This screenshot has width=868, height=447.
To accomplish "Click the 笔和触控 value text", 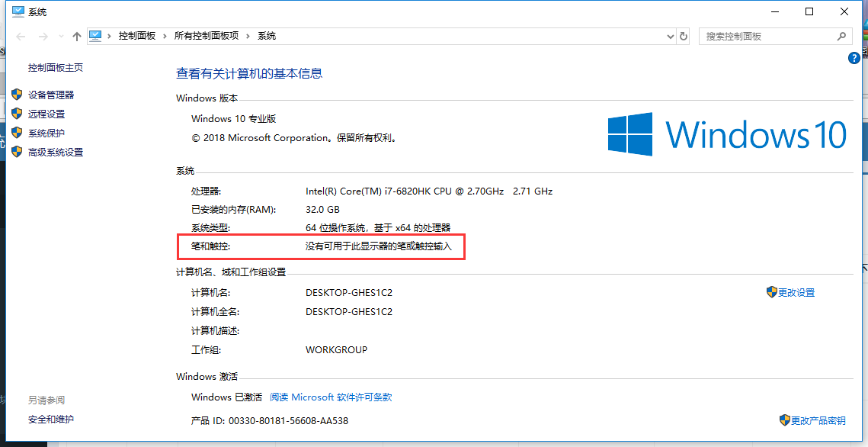I will pyautogui.click(x=379, y=246).
